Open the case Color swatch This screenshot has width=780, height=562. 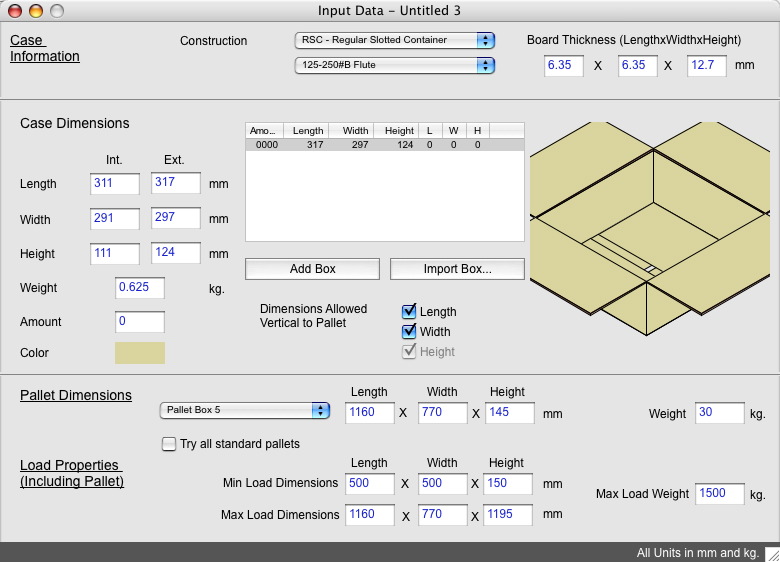(x=140, y=353)
